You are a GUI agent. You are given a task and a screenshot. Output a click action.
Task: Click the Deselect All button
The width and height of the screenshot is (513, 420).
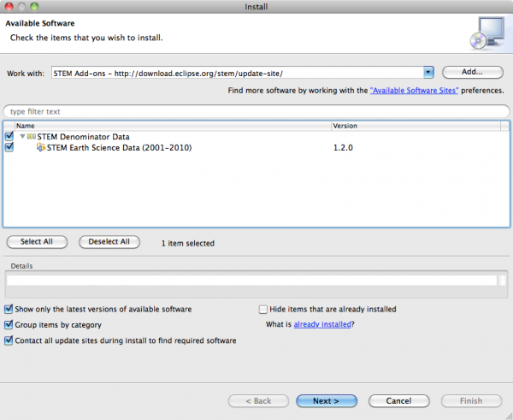pyautogui.click(x=109, y=242)
